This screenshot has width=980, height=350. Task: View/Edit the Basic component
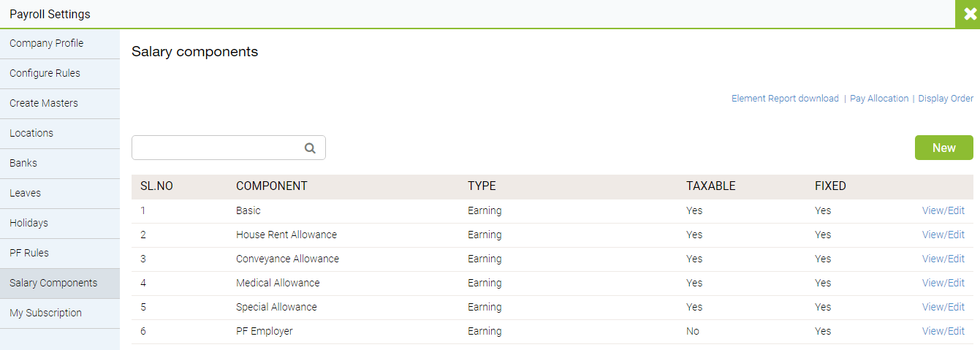943,210
